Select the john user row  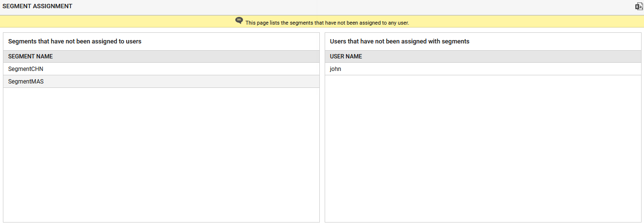[483, 69]
